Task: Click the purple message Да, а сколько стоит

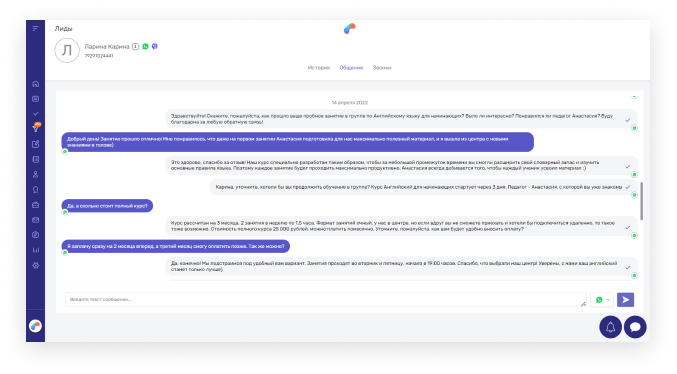Action: (107, 206)
